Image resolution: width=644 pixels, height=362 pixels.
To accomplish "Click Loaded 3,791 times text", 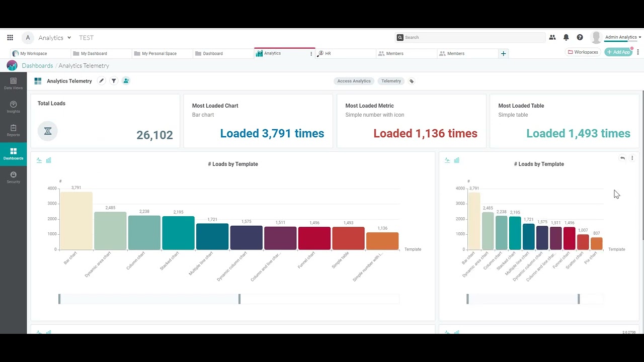I will pyautogui.click(x=272, y=133).
